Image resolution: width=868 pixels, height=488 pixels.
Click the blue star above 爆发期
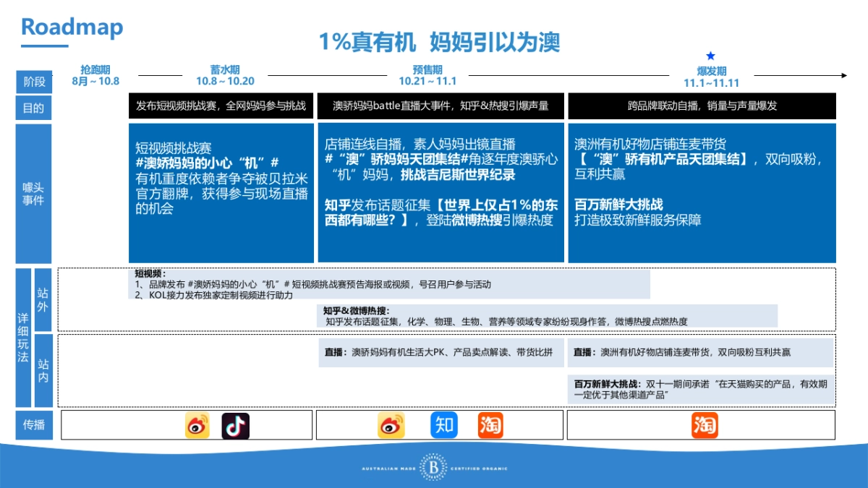click(x=712, y=55)
